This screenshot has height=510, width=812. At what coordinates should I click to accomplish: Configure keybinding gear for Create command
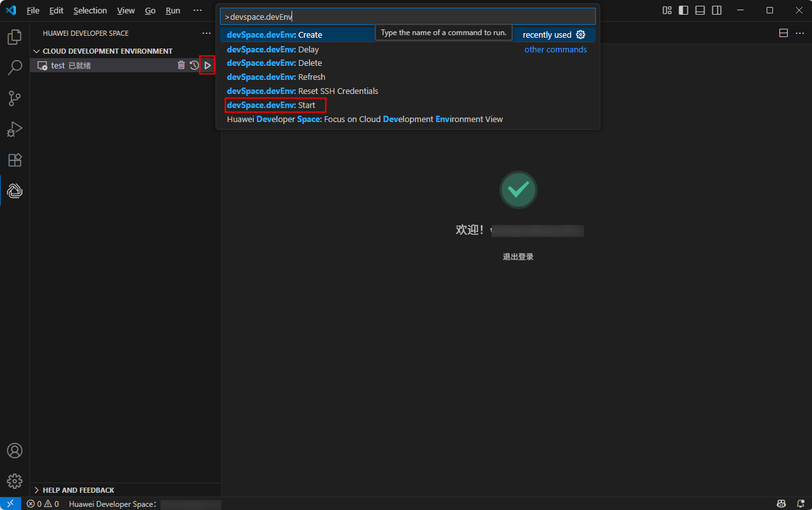tap(581, 35)
